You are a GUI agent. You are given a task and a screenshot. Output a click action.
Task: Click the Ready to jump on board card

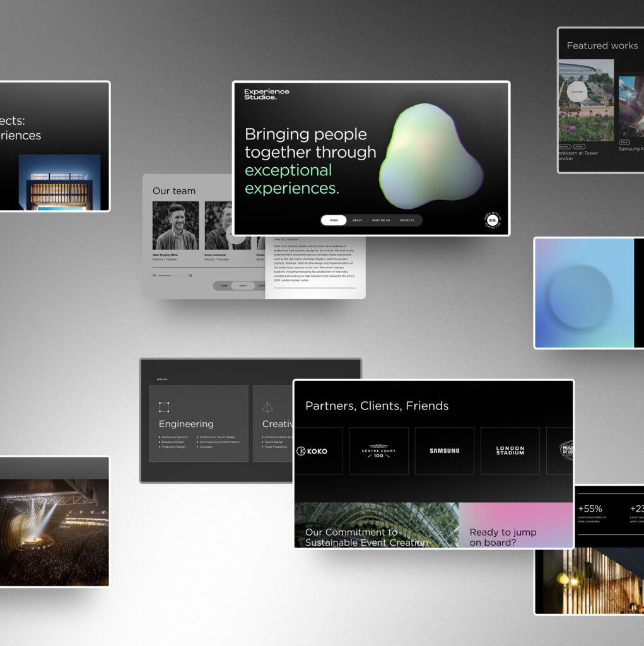pyautogui.click(x=515, y=525)
